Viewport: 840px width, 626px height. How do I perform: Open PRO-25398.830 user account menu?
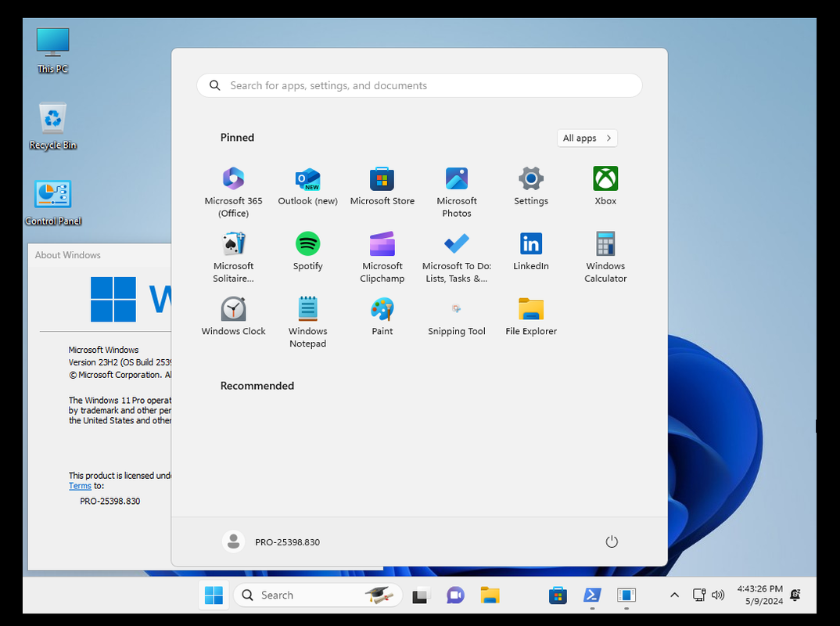click(271, 541)
